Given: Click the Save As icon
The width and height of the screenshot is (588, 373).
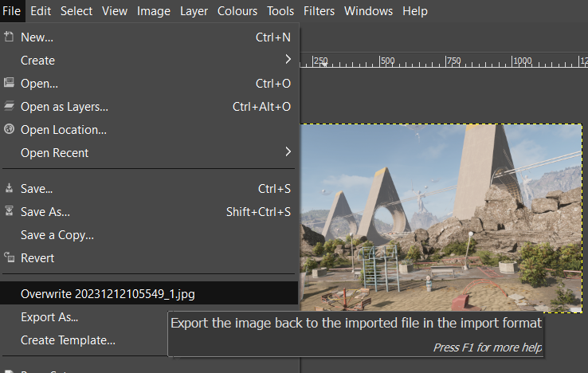Looking at the screenshot, I should tap(10, 212).
